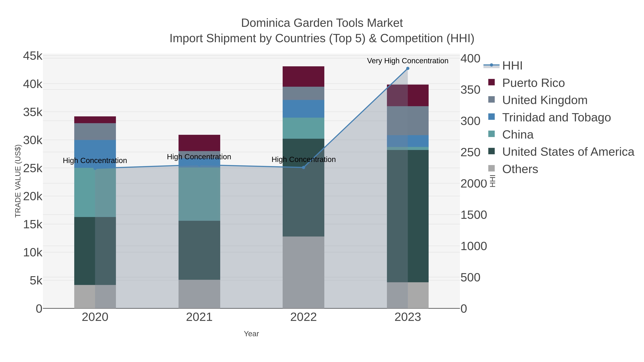Click the 1000 right-axis tick label

474,246
